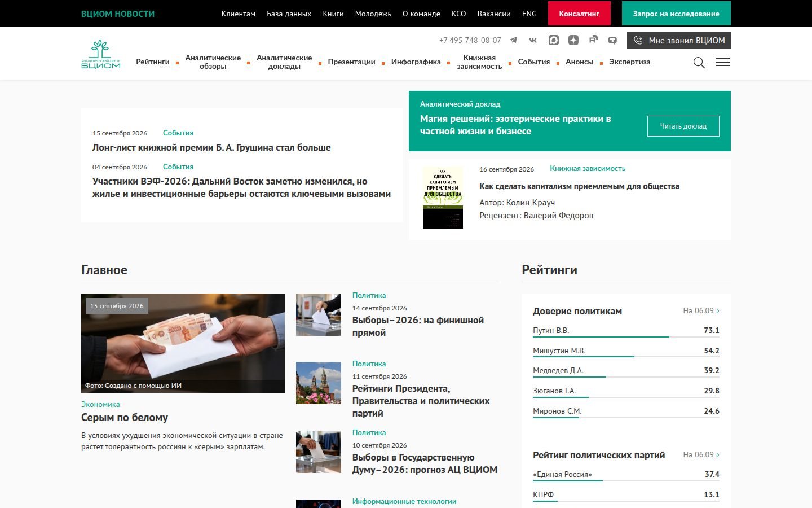The height and width of the screenshot is (508, 812).
Task: Open the КСО top link
Action: coord(459,14)
